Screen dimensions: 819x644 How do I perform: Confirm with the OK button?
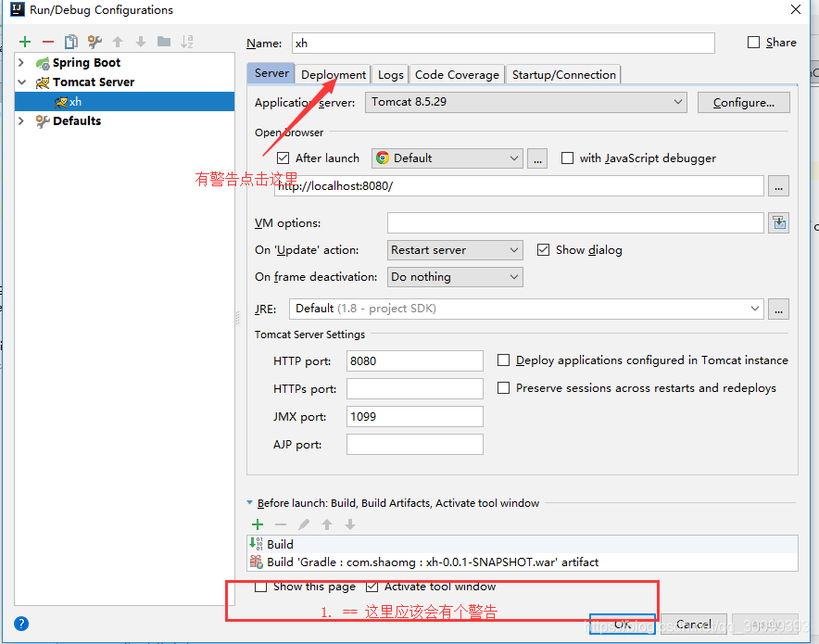click(622, 625)
